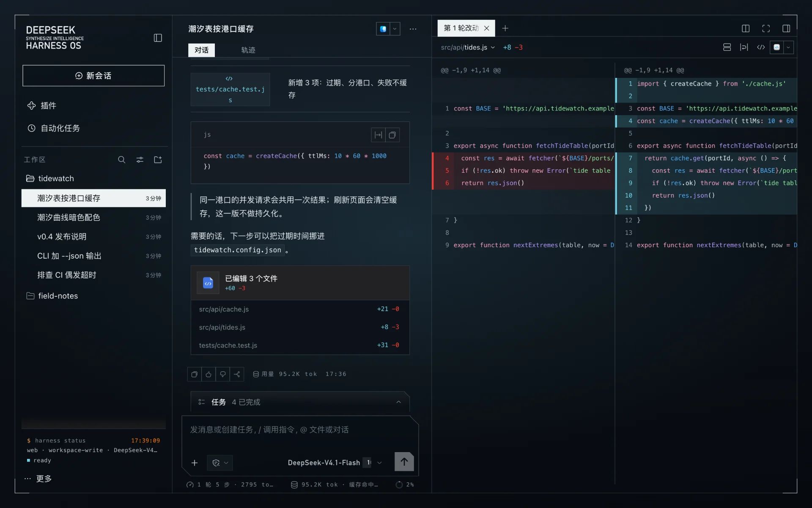Focus the message input field
812x508 pixels.
(x=300, y=430)
